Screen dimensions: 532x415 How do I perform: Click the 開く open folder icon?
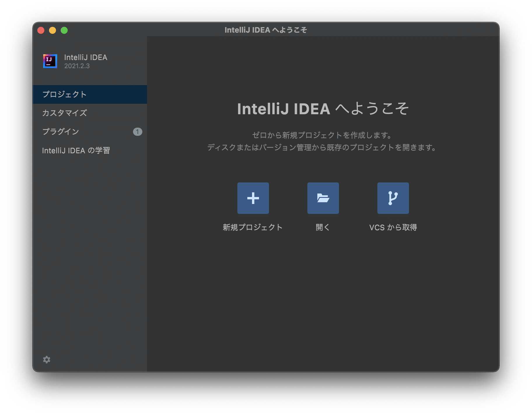pos(323,198)
